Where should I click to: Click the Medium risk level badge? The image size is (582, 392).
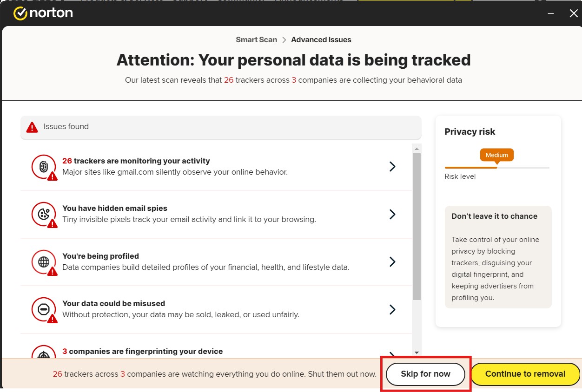coord(497,155)
